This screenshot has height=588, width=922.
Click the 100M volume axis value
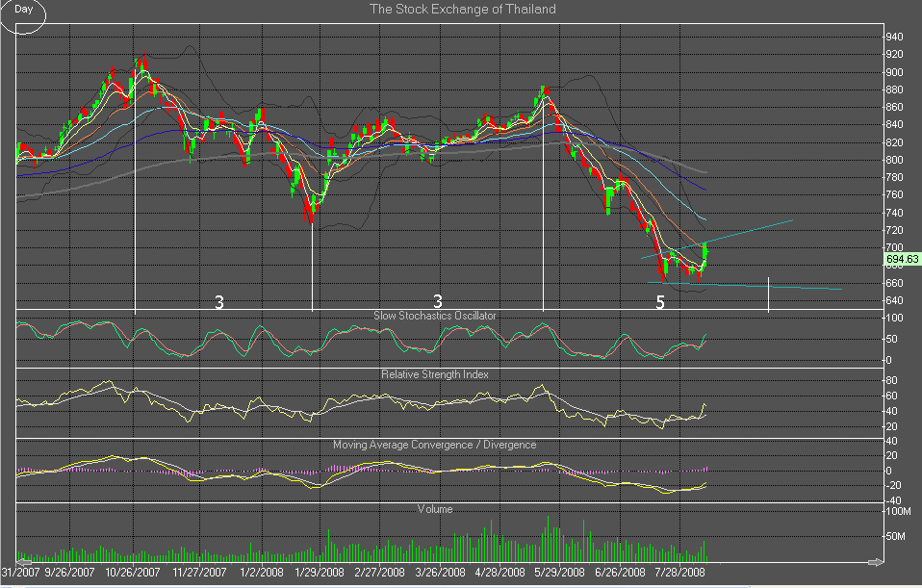898,511
